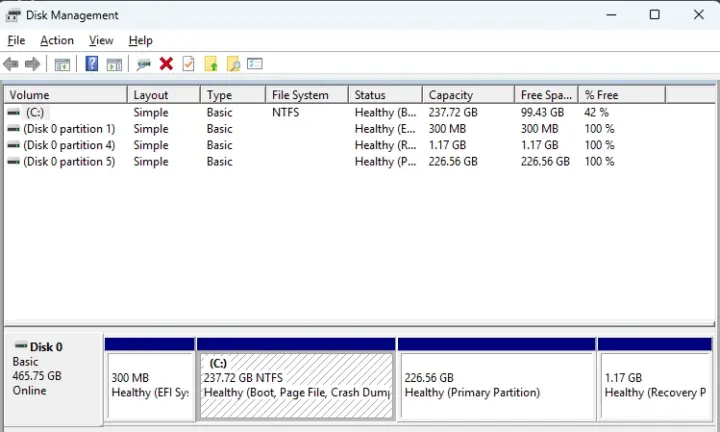Click the folder with magnifier Explore icon
The width and height of the screenshot is (720, 432).
[x=233, y=63]
